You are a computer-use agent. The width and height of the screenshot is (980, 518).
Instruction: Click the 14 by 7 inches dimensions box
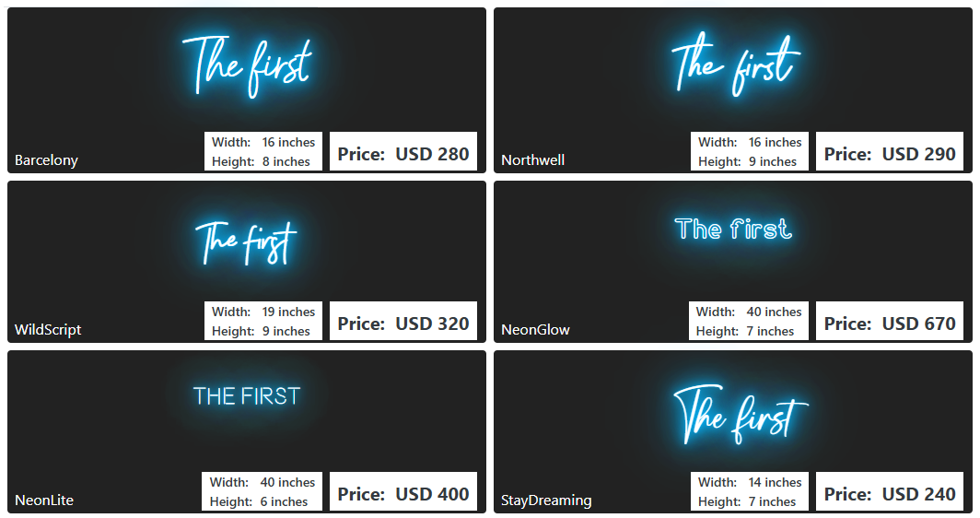coord(750,491)
